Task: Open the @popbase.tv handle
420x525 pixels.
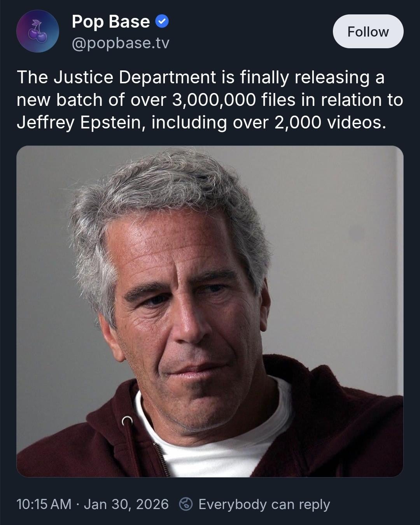Action: (x=121, y=43)
